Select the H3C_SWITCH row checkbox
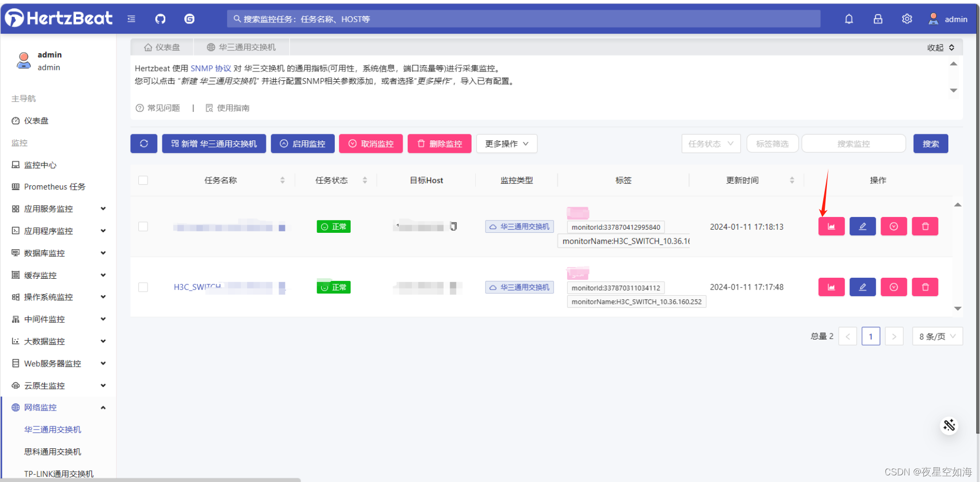The width and height of the screenshot is (980, 482). pos(143,287)
